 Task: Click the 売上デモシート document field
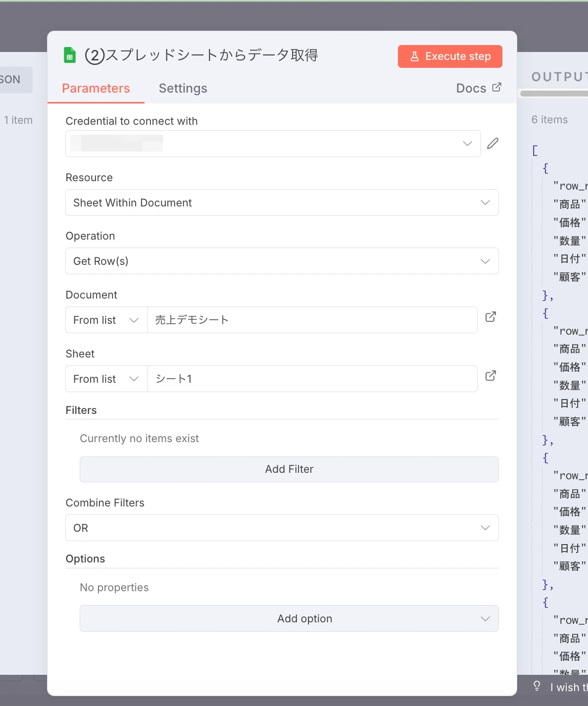(x=312, y=320)
